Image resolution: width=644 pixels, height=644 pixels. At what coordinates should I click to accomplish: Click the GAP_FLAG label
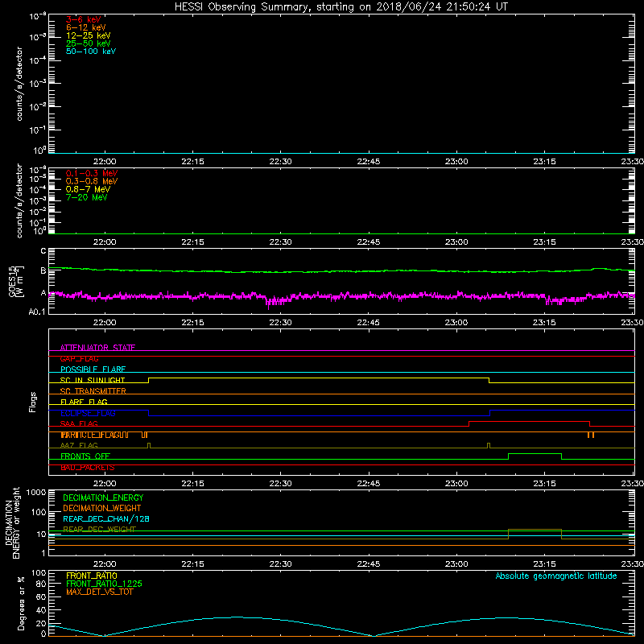pos(79,358)
